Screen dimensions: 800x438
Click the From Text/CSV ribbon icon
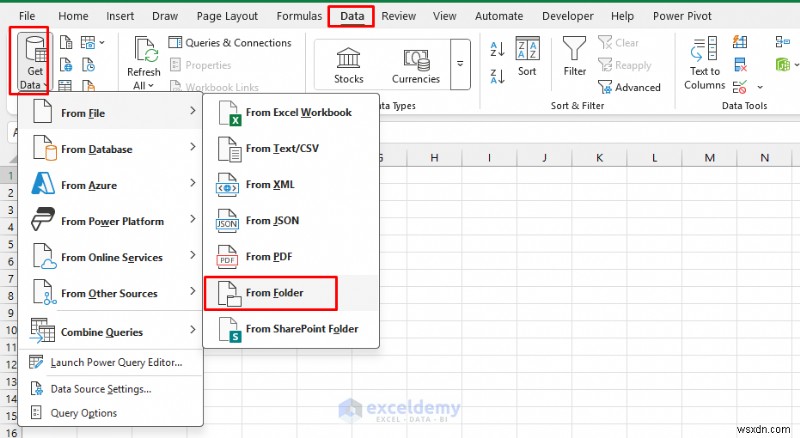pos(66,42)
